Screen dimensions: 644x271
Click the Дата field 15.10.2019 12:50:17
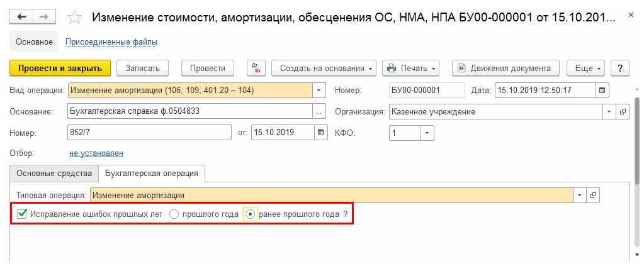pos(545,90)
